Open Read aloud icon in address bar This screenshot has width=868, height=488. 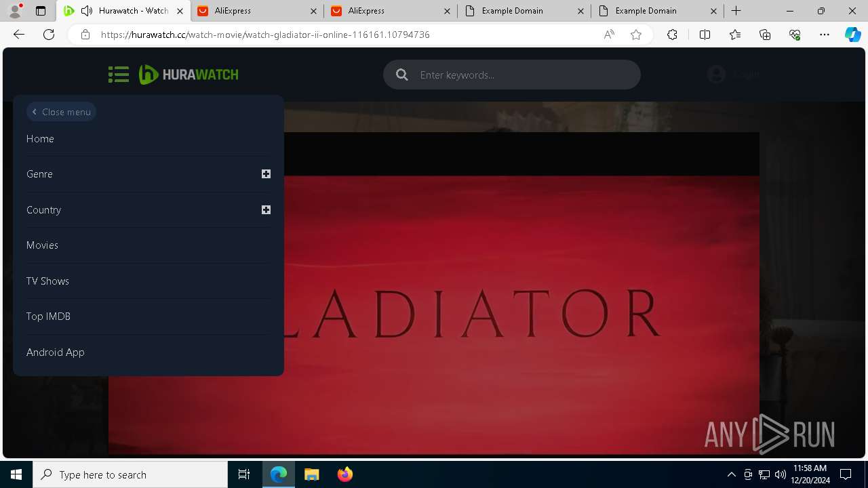[x=609, y=35]
